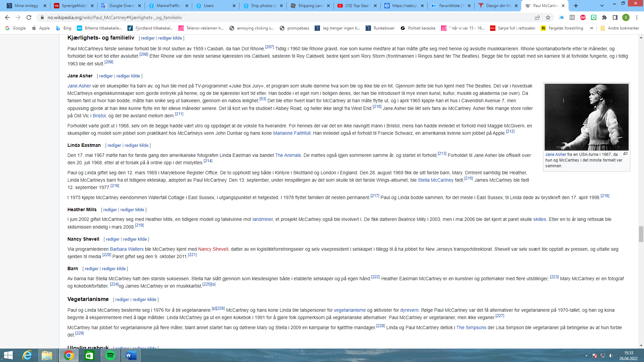Image resolution: width=644 pixels, height=362 pixels.
Task: Open the Jane Asher photo thumbnail
Action: (587, 117)
